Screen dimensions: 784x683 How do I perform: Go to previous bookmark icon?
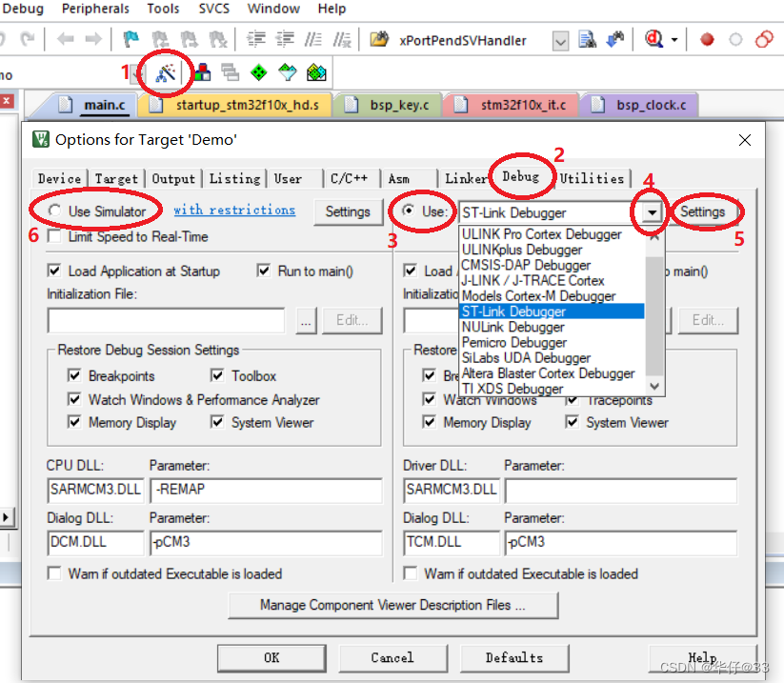click(160, 39)
